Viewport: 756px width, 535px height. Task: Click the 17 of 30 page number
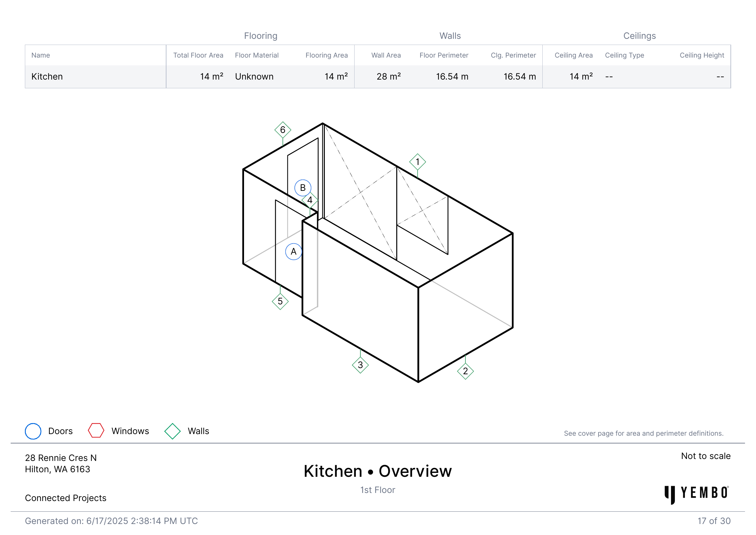tap(714, 521)
